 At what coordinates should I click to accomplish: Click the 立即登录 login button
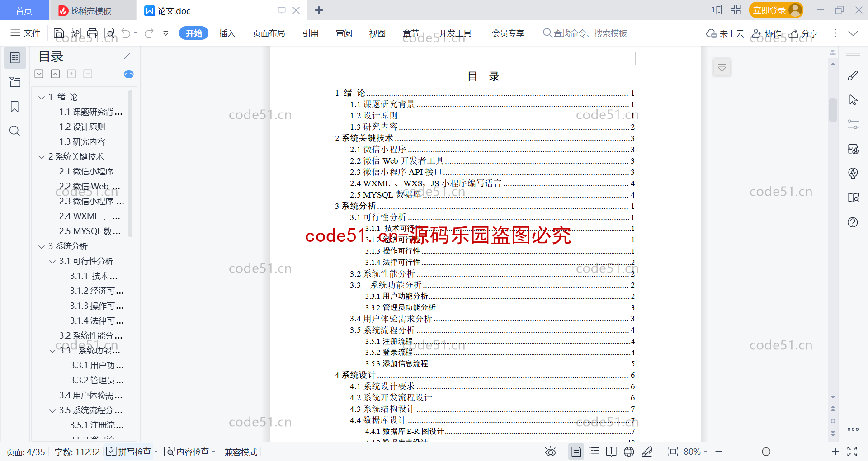[776, 10]
